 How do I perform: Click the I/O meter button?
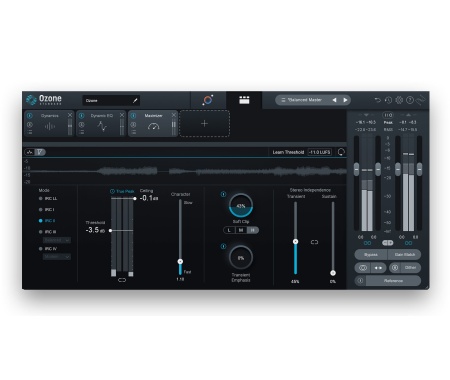pyautogui.click(x=388, y=115)
